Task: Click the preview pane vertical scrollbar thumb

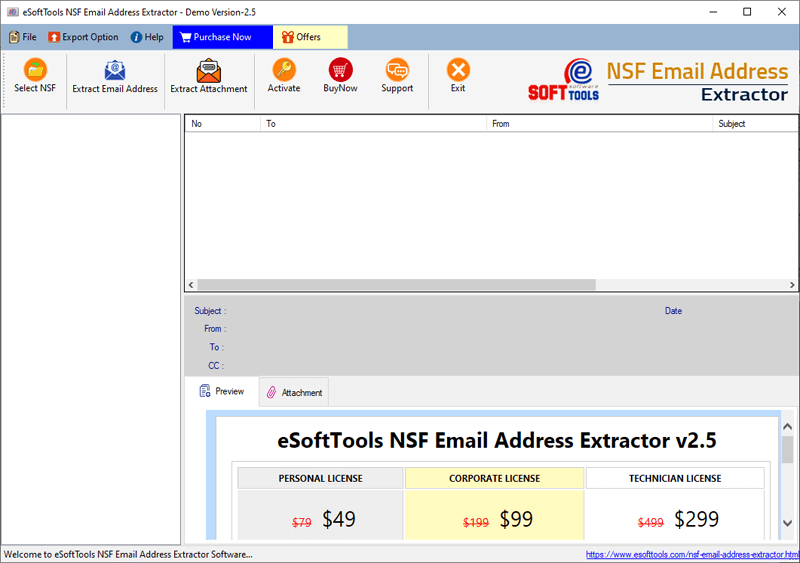Action: (x=787, y=450)
